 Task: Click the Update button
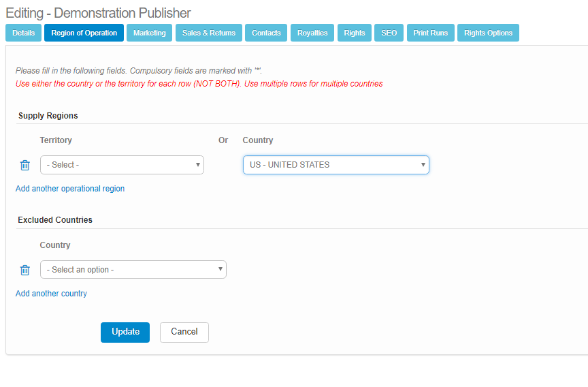[125, 332]
